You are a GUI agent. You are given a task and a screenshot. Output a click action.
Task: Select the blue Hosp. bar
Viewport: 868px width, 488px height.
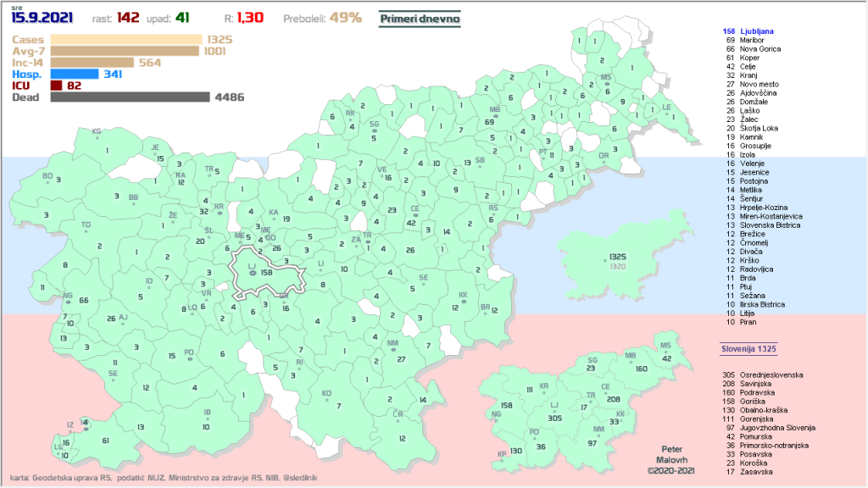click(x=75, y=74)
